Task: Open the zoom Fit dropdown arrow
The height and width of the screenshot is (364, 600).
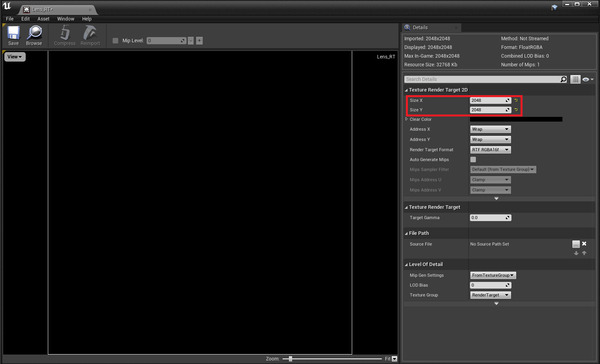Action: [395, 359]
